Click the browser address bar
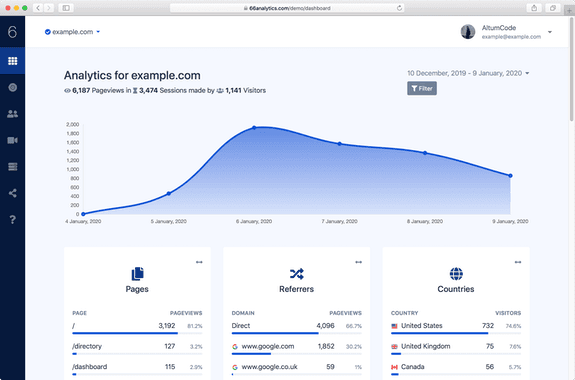The width and height of the screenshot is (575, 380). tap(287, 8)
